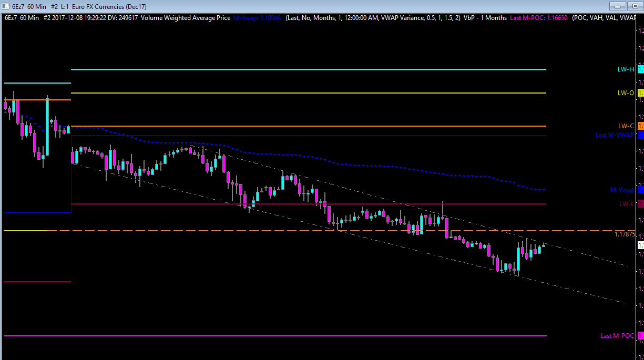Click the 'M-Vwap: 1.18346' header value
The width and height of the screenshot is (644, 360).
(257, 17)
